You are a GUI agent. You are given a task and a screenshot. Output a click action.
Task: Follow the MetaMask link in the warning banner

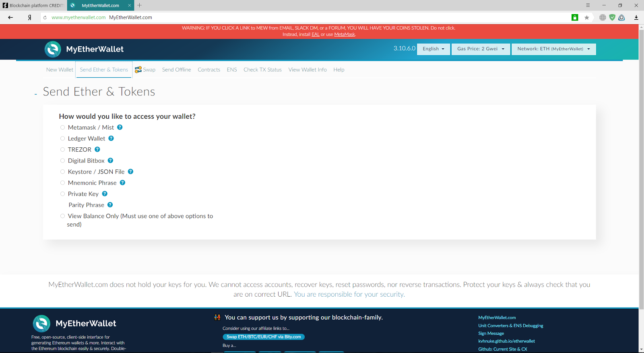(345, 35)
